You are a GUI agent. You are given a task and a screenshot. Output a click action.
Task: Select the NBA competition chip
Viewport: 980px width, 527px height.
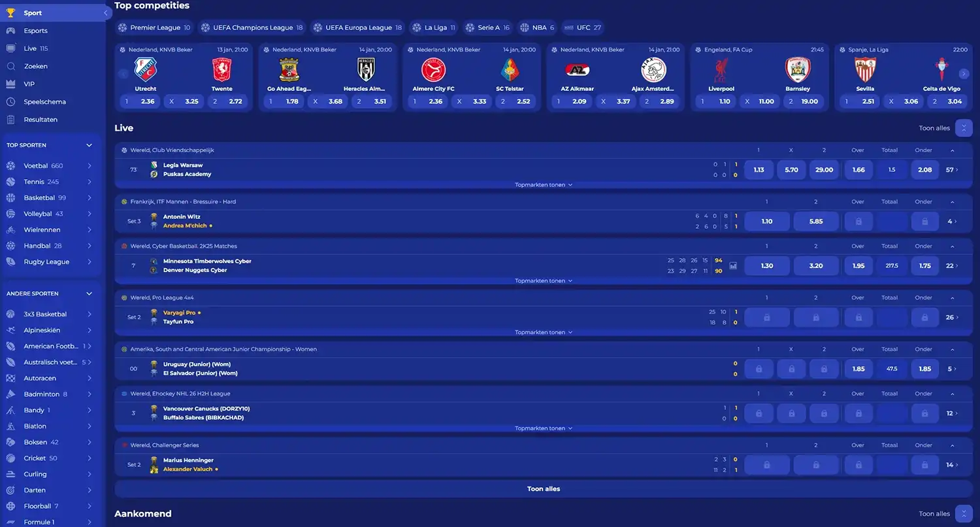(537, 27)
